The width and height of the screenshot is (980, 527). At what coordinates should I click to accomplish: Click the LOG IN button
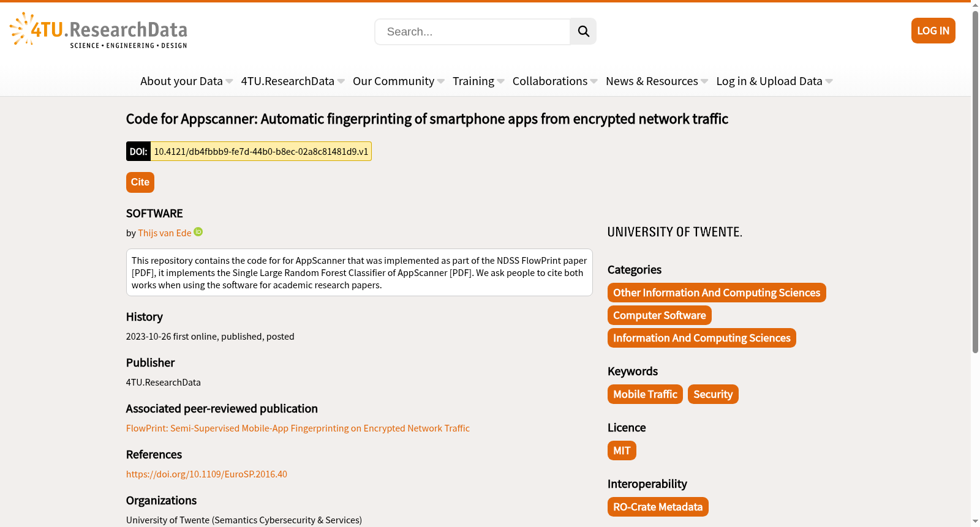933,31
